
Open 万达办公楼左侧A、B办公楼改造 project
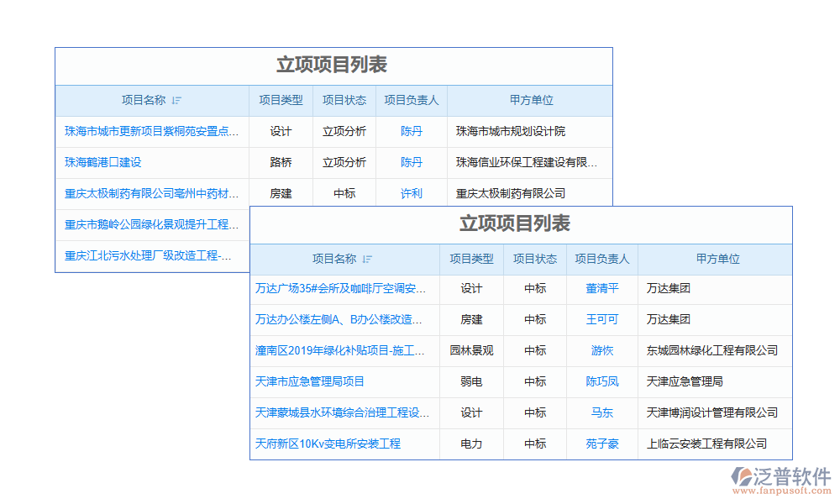(340, 320)
